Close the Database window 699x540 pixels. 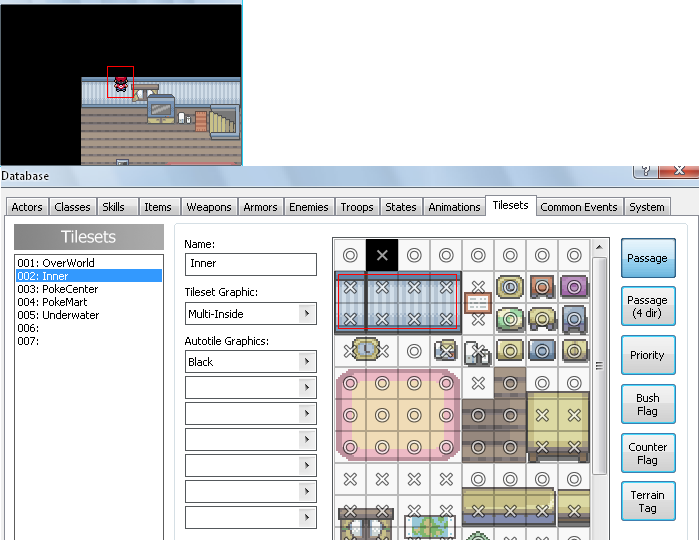pyautogui.click(x=678, y=172)
